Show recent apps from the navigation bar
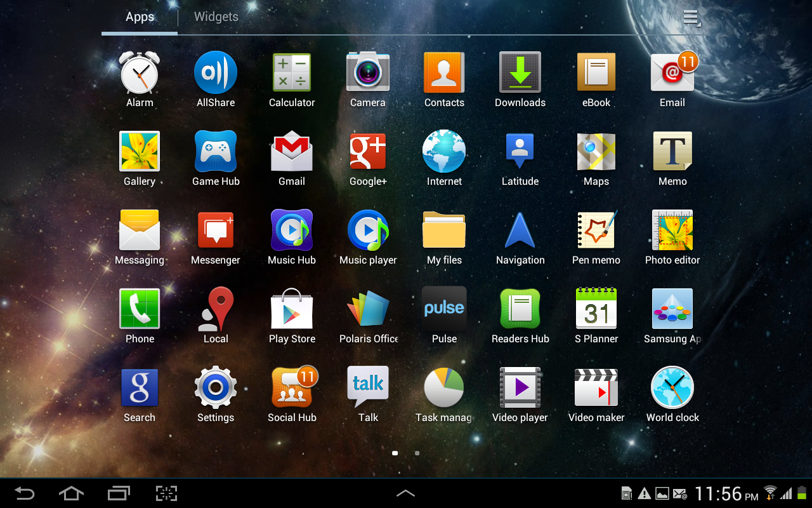 coord(119,493)
